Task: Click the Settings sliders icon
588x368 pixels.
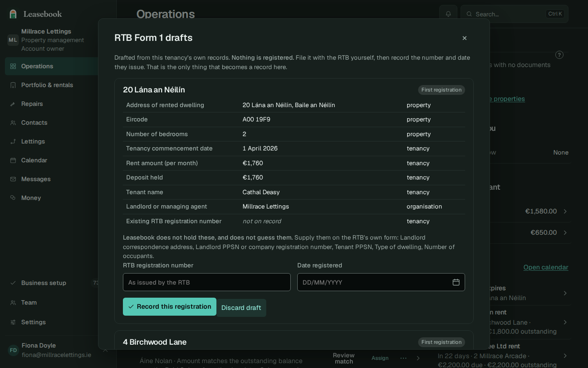Action: 13,322
